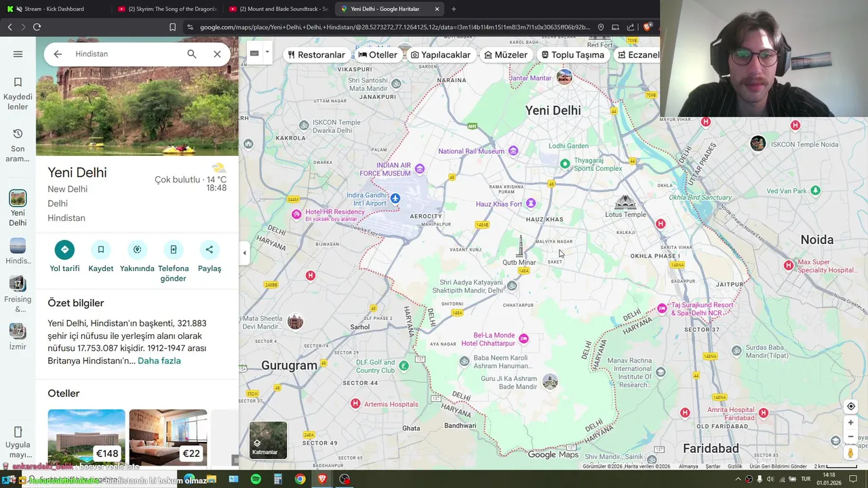Viewport: 868px width, 488px height.
Task: Click the map toolbar icon beside the Restoranlar chip
Action: (x=254, y=54)
